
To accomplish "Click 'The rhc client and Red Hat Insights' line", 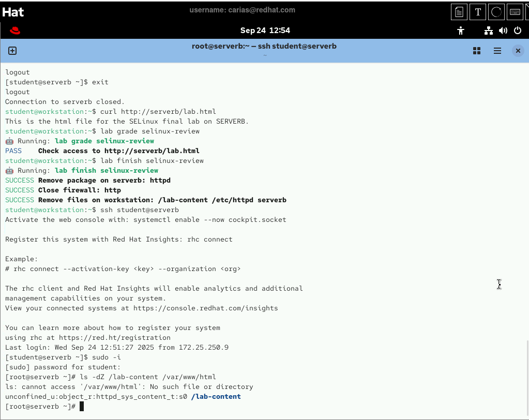I will point(154,289).
